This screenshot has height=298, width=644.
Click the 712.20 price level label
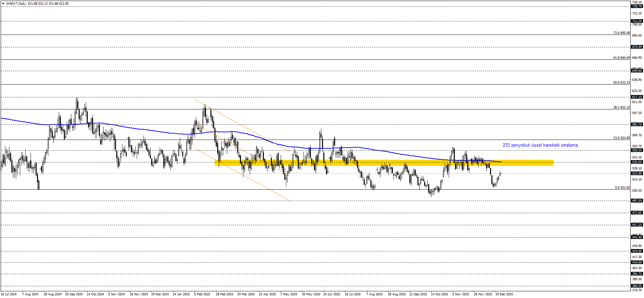(x=637, y=21)
